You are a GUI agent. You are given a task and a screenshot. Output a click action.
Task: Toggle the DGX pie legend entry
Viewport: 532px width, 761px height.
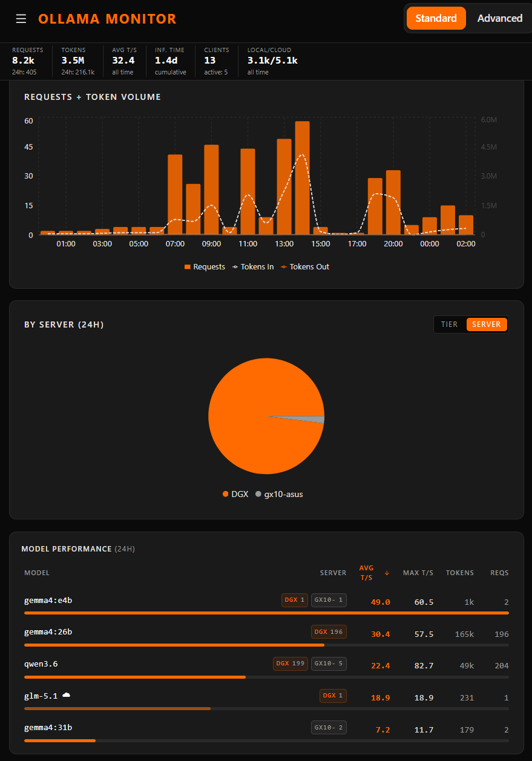pos(235,494)
